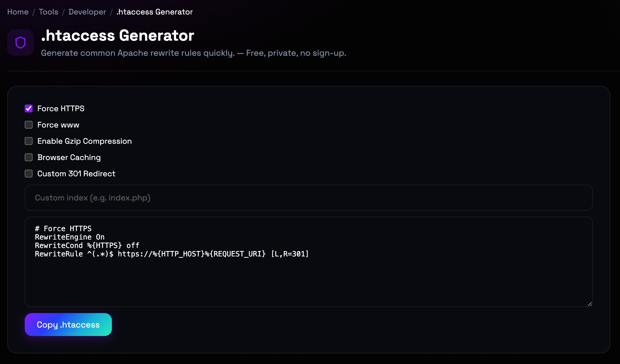Screen dimensions: 620x364
Task: Open the Tools breadcrumb link
Action: pyautogui.click(x=48, y=12)
